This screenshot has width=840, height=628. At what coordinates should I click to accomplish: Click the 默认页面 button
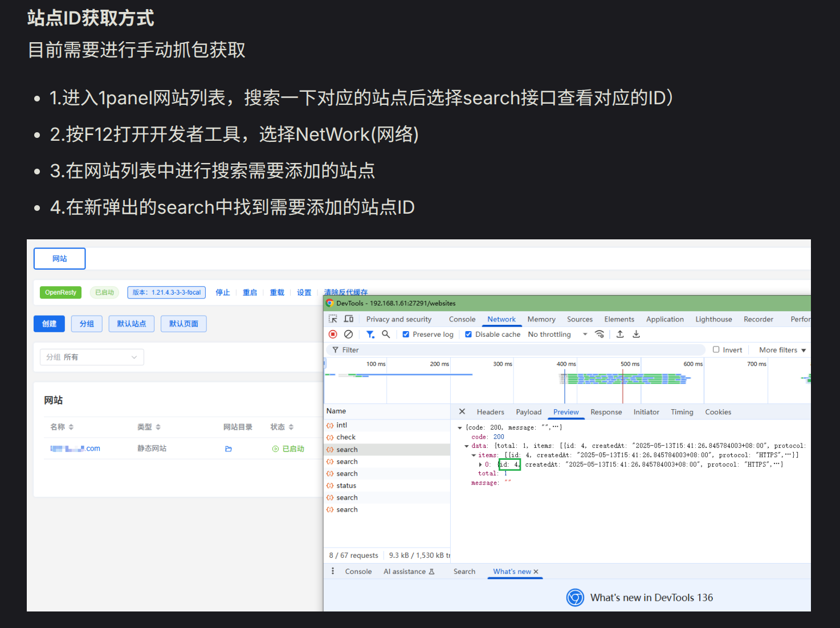[x=184, y=324]
